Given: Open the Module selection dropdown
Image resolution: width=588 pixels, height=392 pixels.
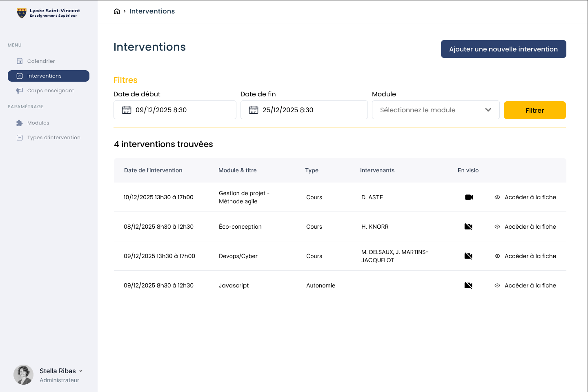Looking at the screenshot, I should click(x=435, y=110).
